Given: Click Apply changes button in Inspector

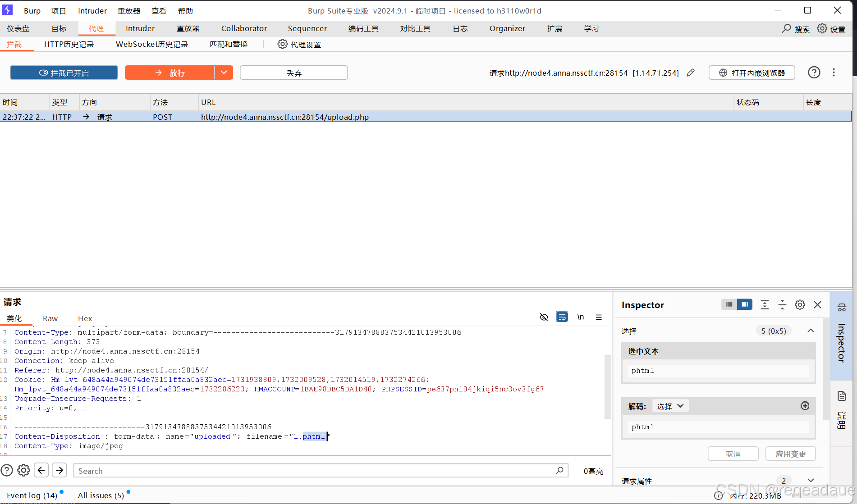Looking at the screenshot, I should (x=790, y=454).
